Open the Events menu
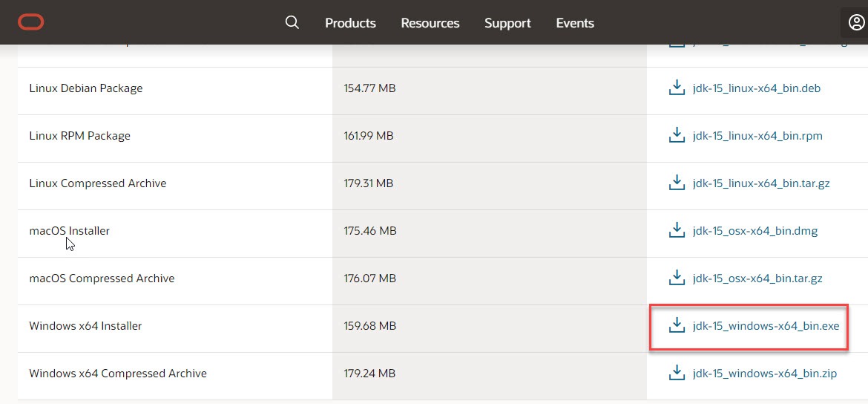The image size is (868, 404). pyautogui.click(x=575, y=23)
